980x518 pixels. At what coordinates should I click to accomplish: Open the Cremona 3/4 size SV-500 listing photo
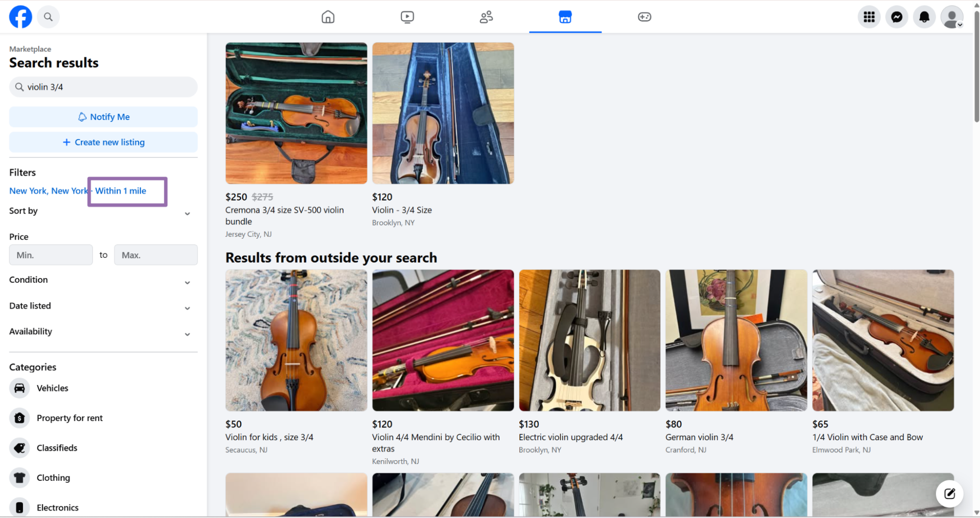296,113
